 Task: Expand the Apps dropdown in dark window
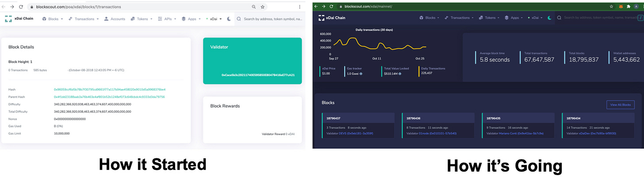[514, 18]
